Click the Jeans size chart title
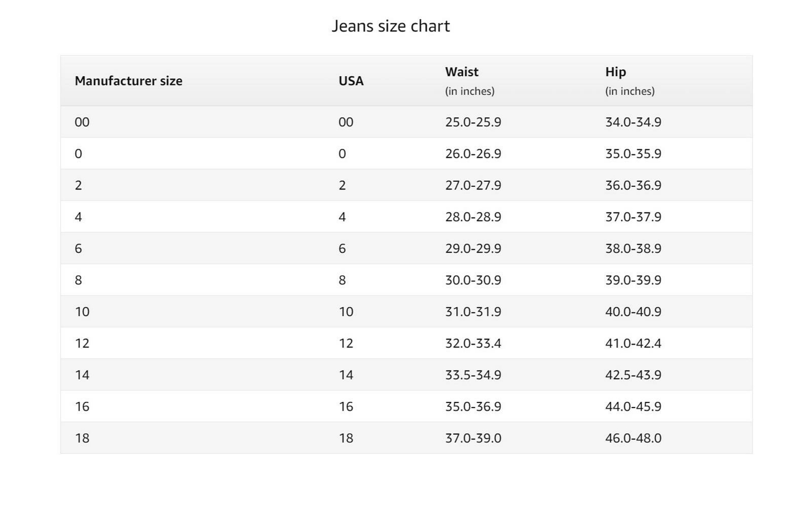812x508 pixels. coord(391,26)
